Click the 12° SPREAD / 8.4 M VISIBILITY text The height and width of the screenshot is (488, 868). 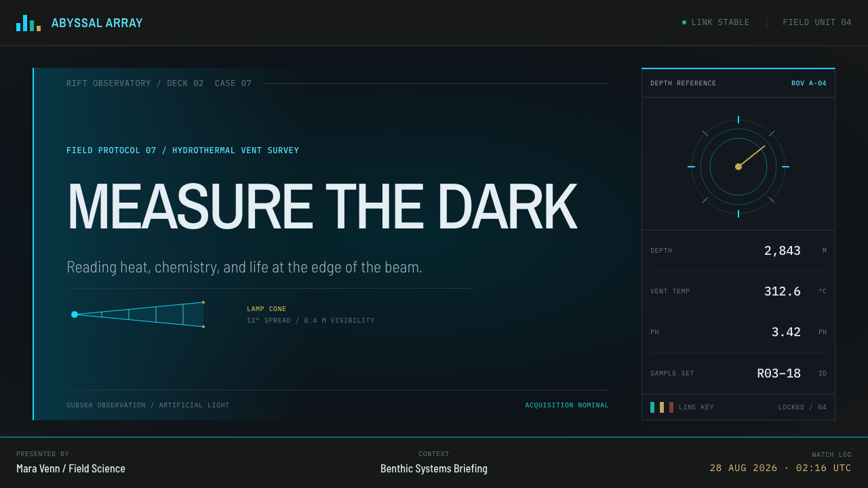(x=311, y=321)
